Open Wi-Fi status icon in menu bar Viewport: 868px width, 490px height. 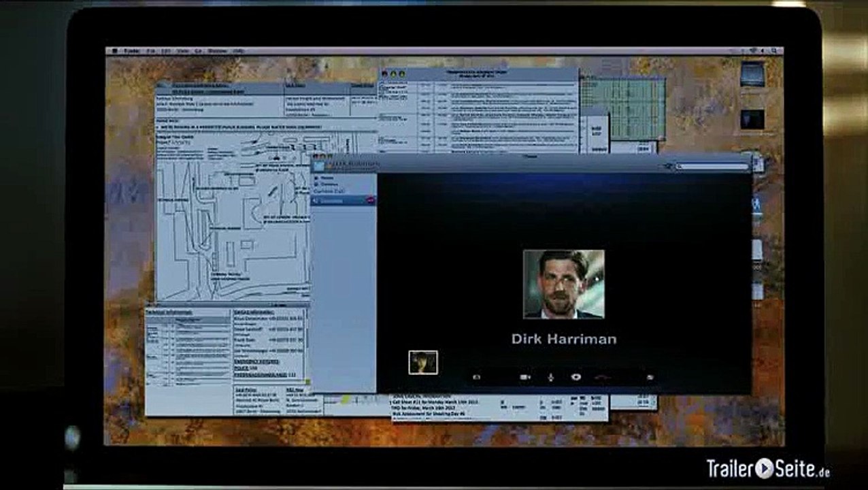coord(753,51)
